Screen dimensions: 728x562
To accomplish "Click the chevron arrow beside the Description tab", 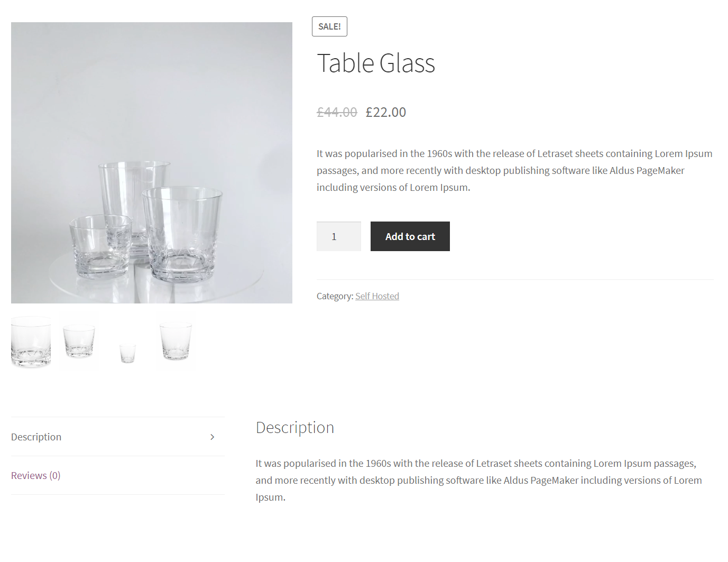I will point(212,437).
